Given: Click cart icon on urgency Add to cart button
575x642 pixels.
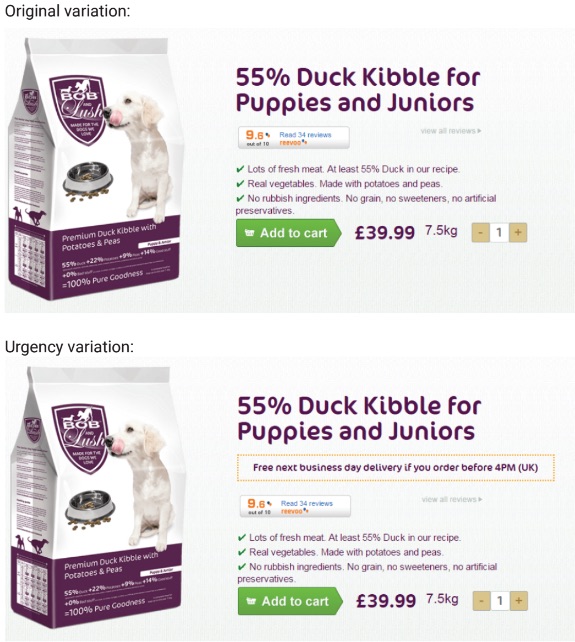Looking at the screenshot, I should 251,601.
